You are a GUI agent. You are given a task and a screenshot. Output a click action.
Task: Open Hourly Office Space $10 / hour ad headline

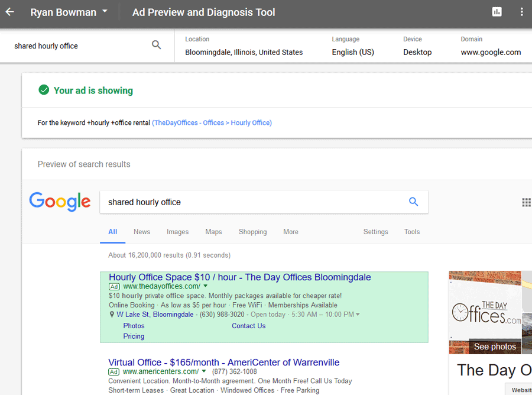click(240, 277)
